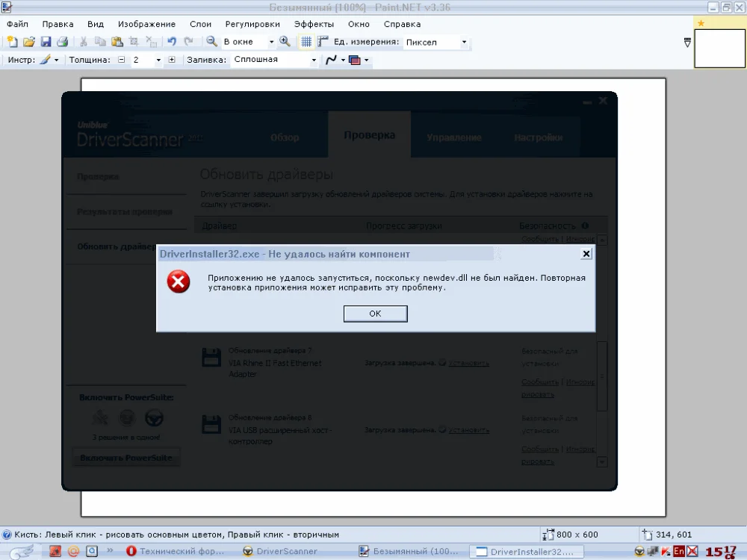This screenshot has width=747, height=560.
Task: Decrease brush thickness with minus button
Action: click(122, 60)
